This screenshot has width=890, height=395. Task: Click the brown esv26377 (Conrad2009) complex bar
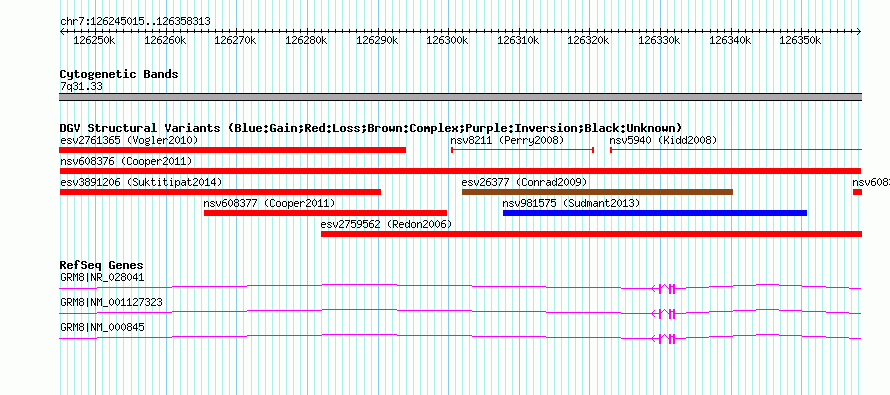click(x=597, y=192)
